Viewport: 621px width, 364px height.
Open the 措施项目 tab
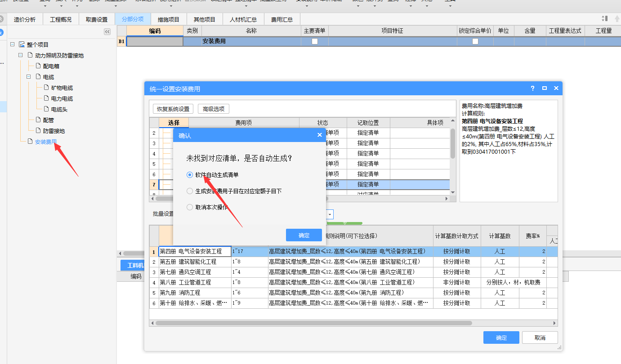click(169, 19)
